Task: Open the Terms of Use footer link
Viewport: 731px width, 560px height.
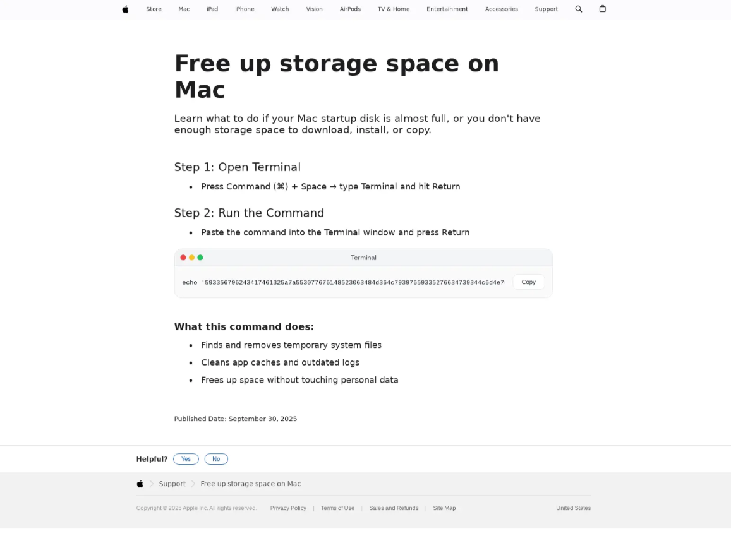Action: [337, 508]
